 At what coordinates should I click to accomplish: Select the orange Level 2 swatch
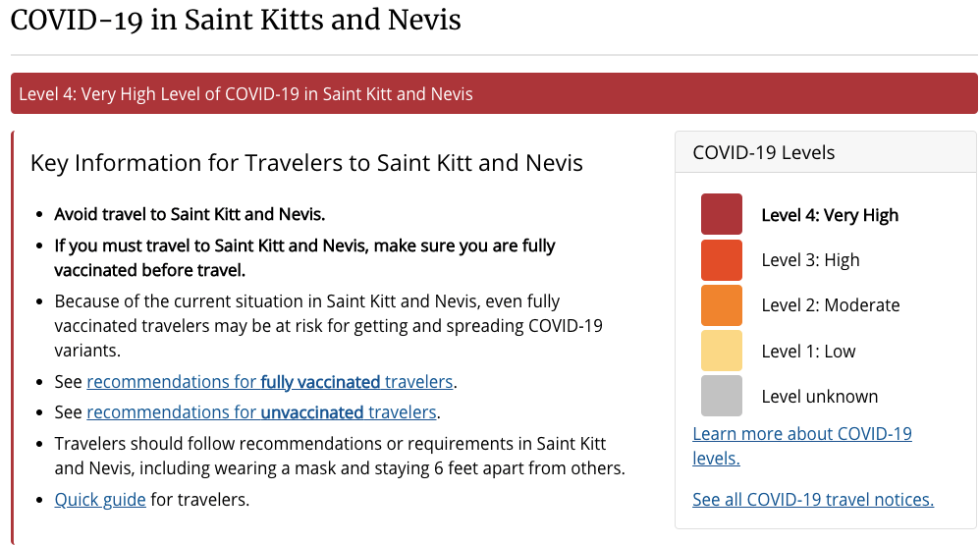pos(721,305)
